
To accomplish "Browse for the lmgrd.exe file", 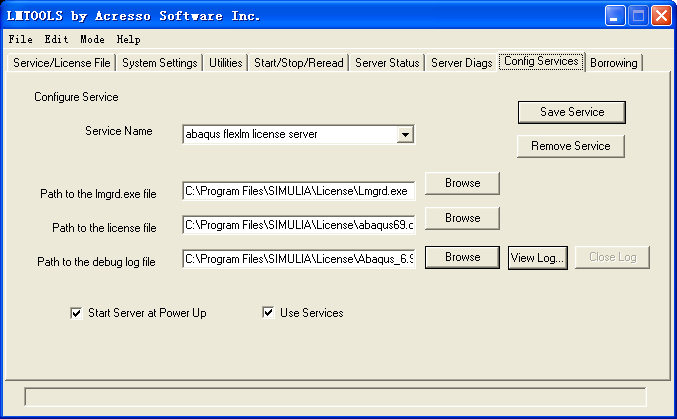I will [x=462, y=183].
